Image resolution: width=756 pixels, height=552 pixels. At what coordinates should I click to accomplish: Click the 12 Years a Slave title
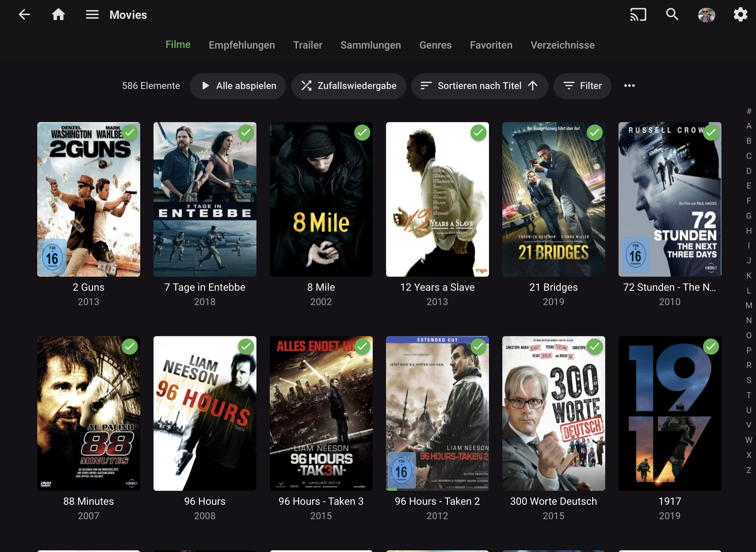point(437,287)
